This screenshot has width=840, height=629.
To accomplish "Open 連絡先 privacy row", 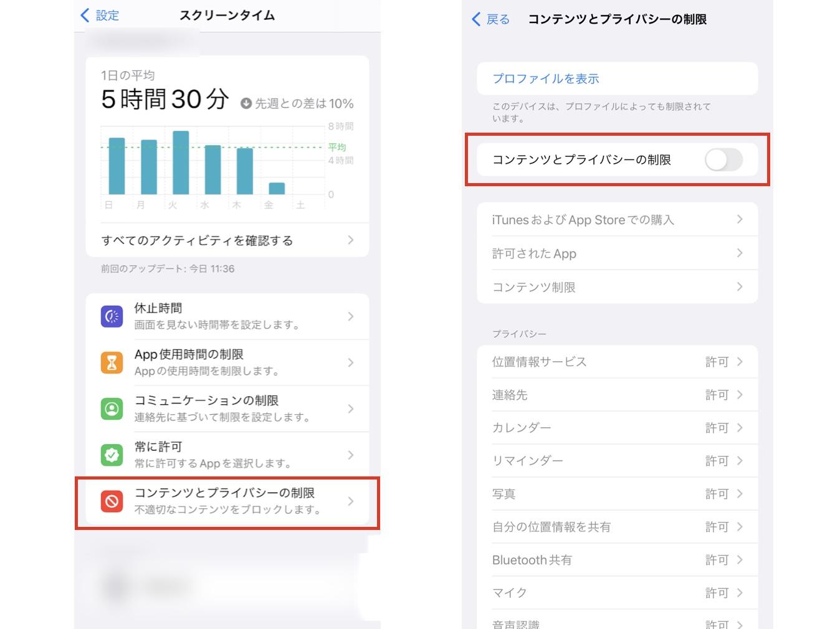I will 618,395.
